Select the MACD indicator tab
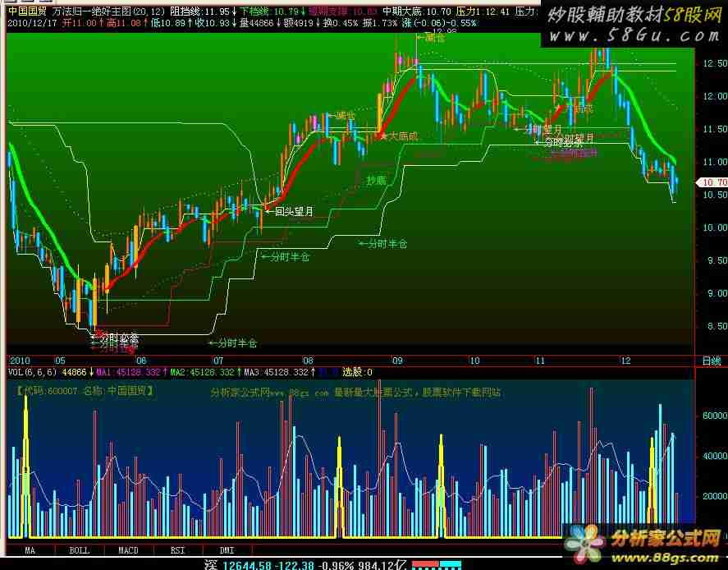The height and width of the screenshot is (570, 728). [x=128, y=550]
